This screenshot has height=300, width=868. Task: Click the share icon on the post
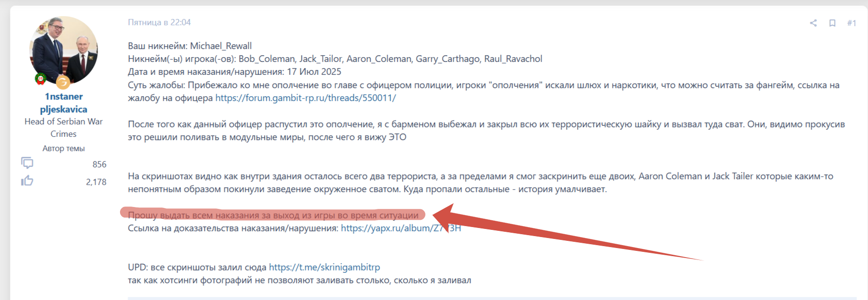tap(813, 23)
